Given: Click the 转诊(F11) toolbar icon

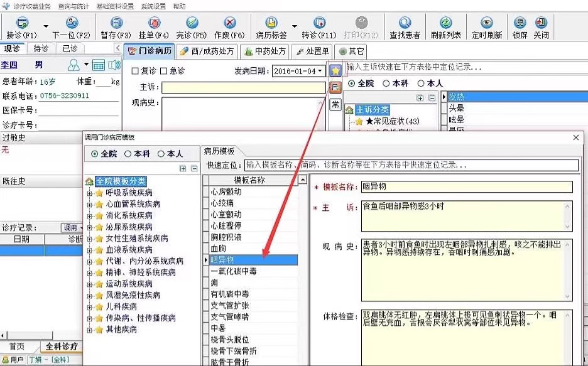Looking at the screenshot, I should 319,23.
